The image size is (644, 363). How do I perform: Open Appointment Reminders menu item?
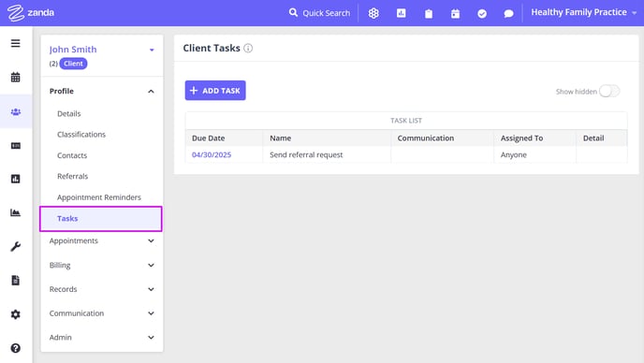tap(99, 197)
